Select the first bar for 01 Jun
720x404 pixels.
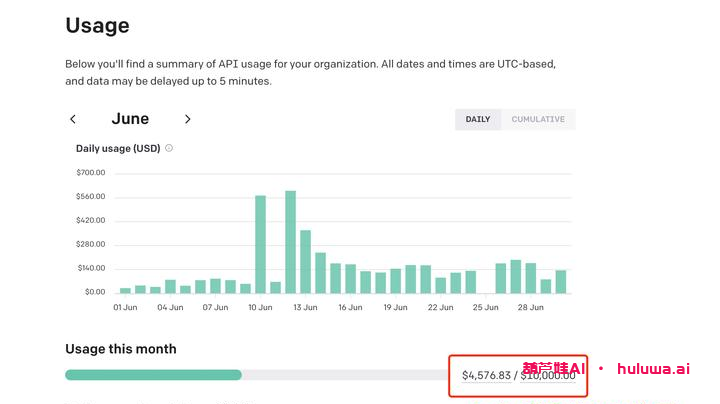pos(125,290)
